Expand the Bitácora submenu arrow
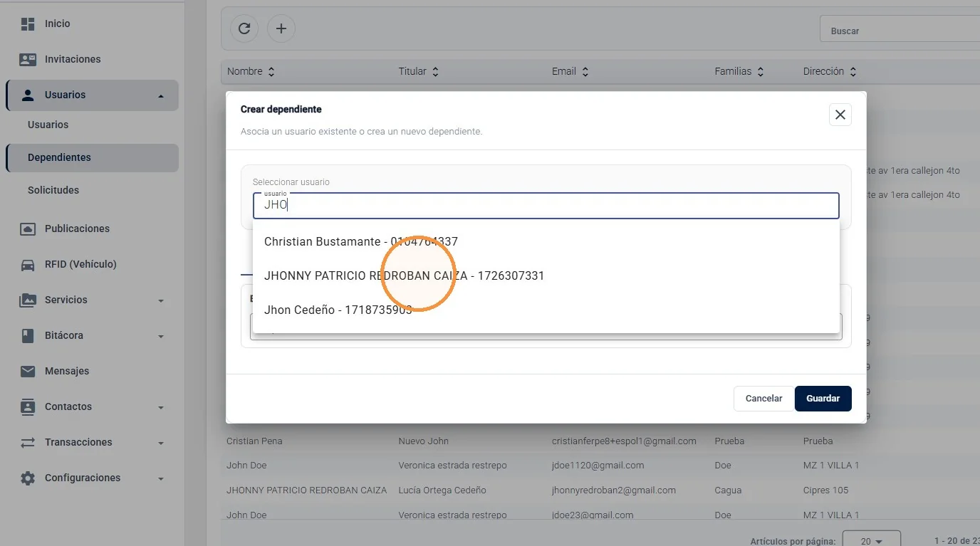980x546 pixels. point(161,336)
